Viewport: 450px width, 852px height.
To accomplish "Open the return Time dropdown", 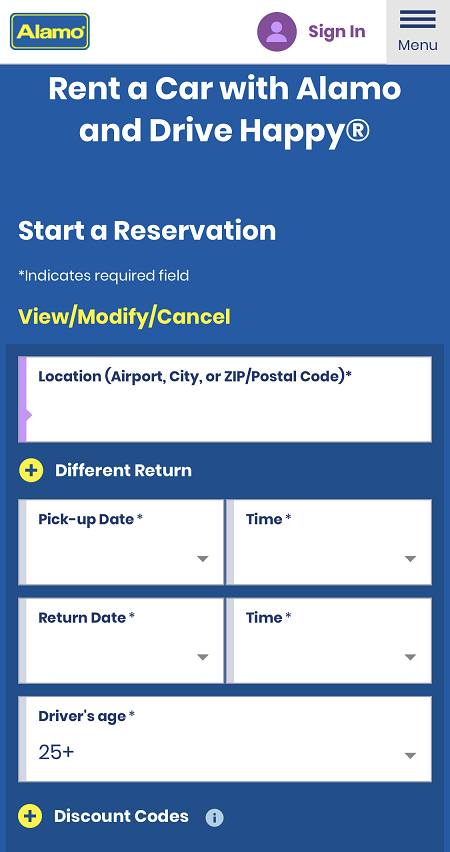I will pyautogui.click(x=329, y=641).
